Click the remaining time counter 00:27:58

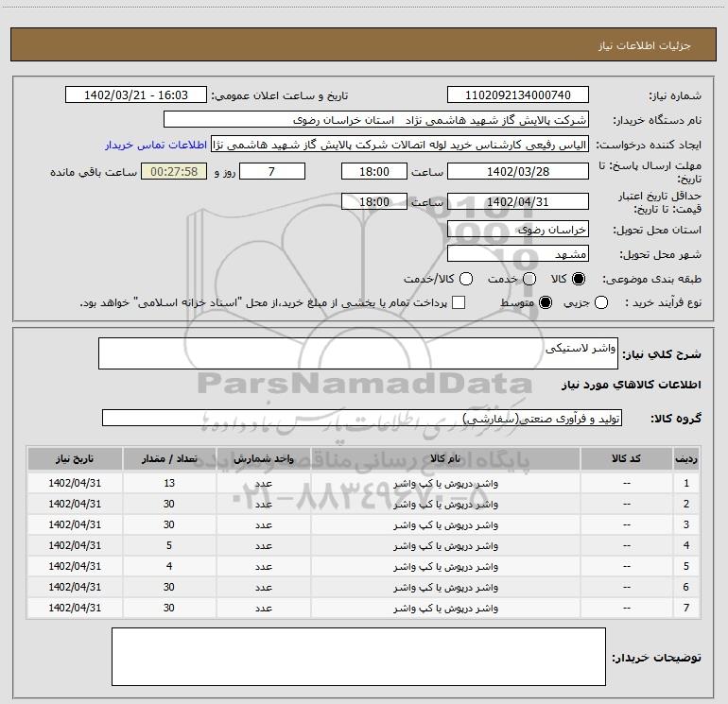pyautogui.click(x=174, y=171)
